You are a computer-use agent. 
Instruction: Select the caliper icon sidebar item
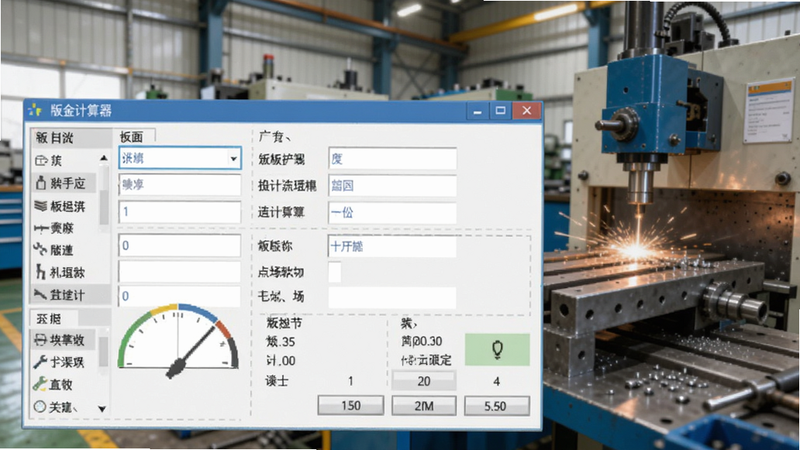pos(41,228)
